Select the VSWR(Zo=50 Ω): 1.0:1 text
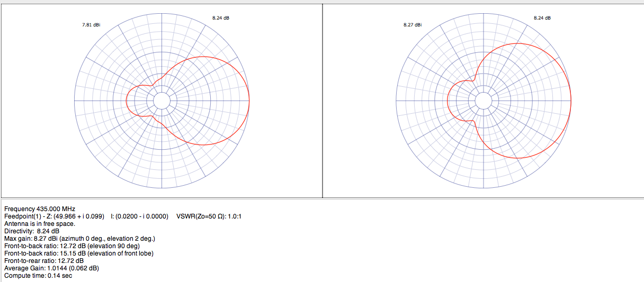Image resolution: width=644 pixels, height=282 pixels. pos(209,216)
